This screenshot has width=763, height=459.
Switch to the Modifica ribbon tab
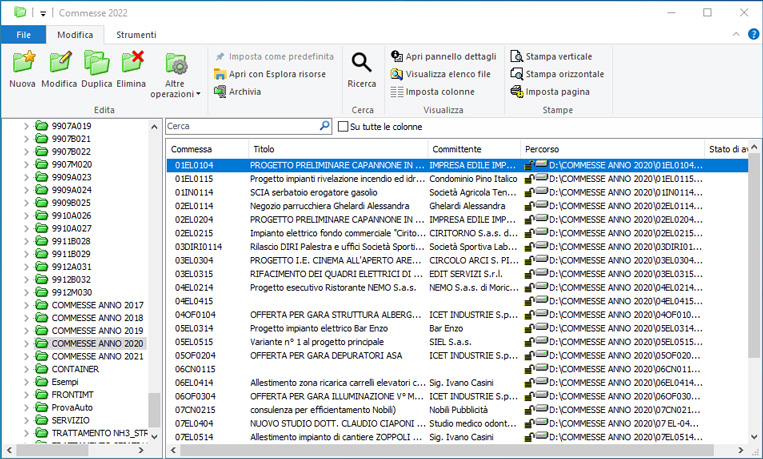[x=75, y=35]
